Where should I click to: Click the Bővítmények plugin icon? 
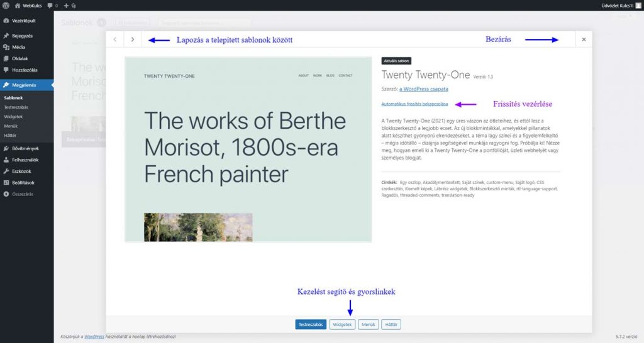6,148
